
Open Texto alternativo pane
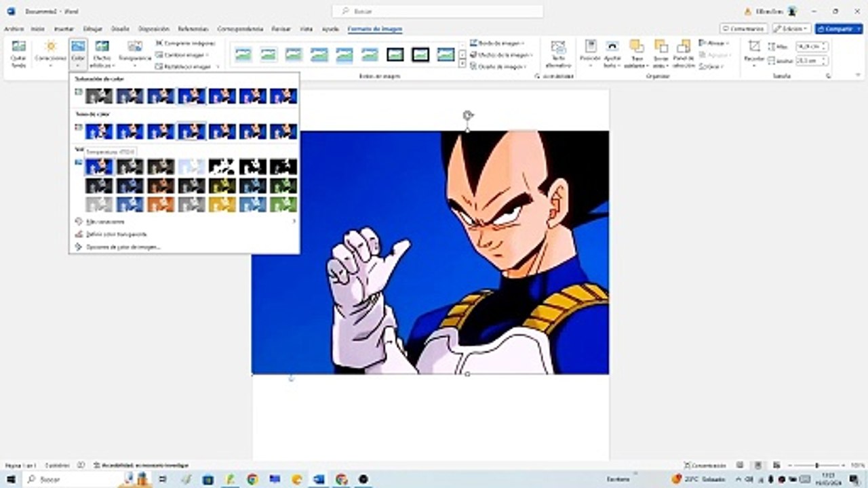[x=558, y=54]
